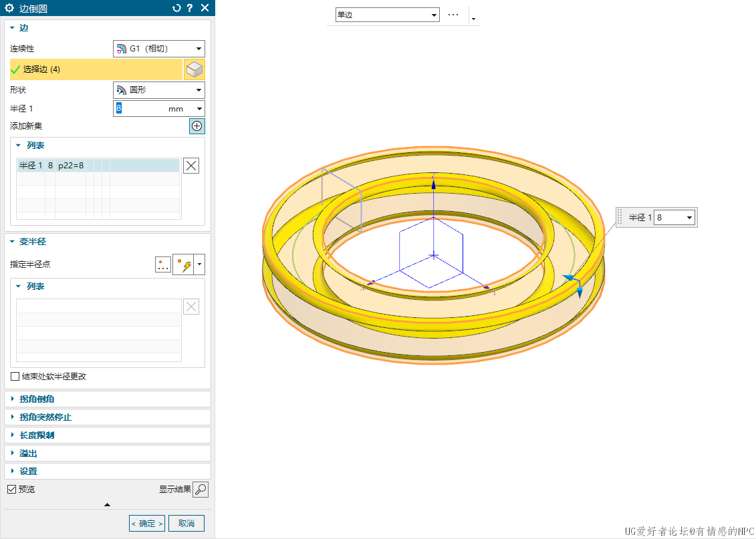Open the 连续性 G1 (相切) dropdown

[x=159, y=49]
